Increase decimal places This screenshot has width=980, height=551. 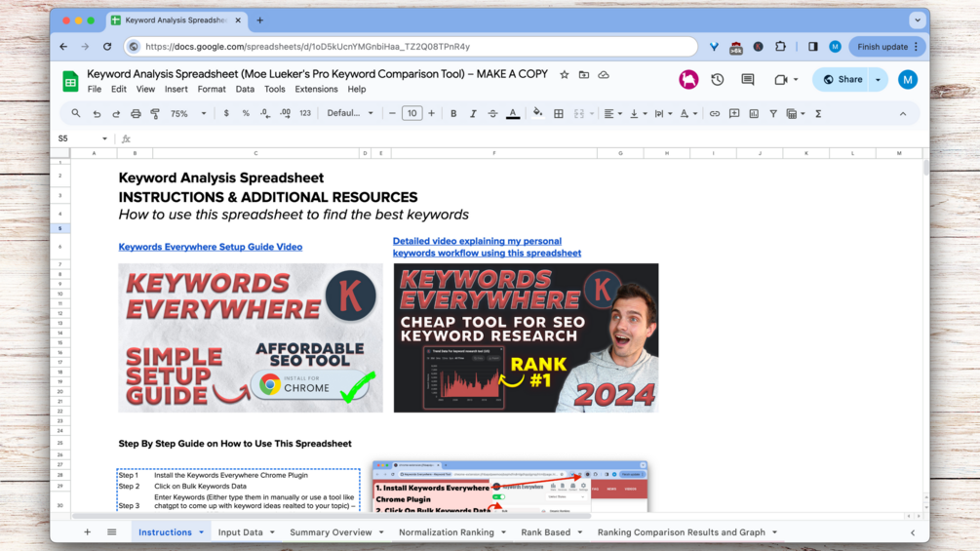tap(285, 114)
